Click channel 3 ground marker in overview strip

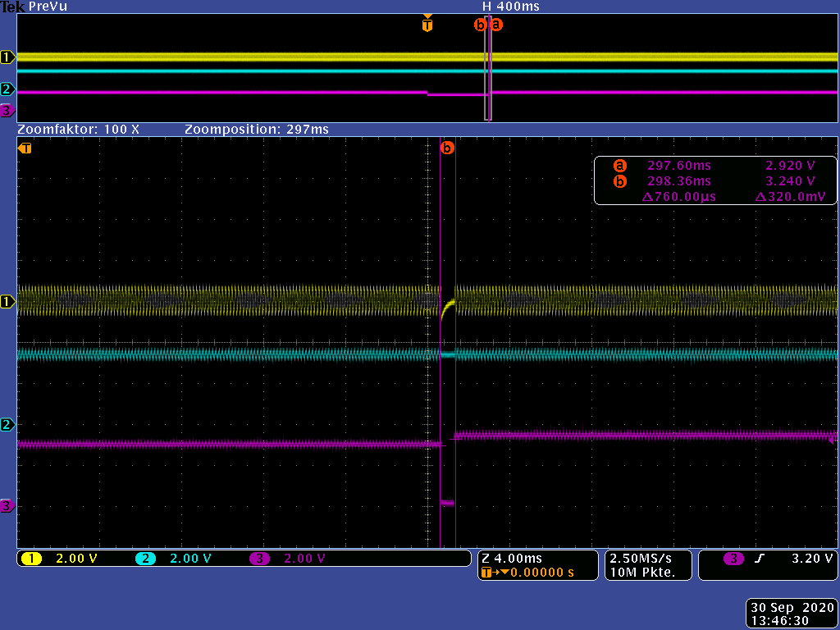(x=7, y=111)
